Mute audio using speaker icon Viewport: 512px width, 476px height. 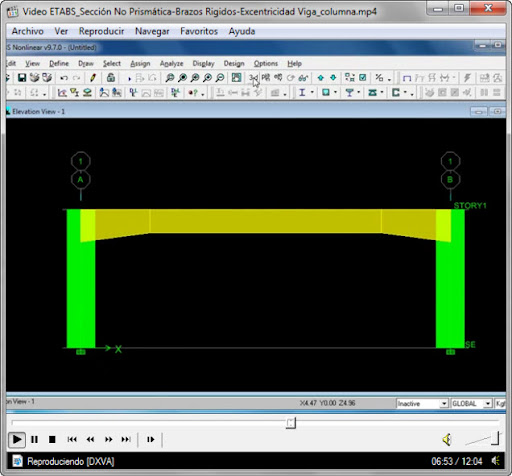coord(447,439)
